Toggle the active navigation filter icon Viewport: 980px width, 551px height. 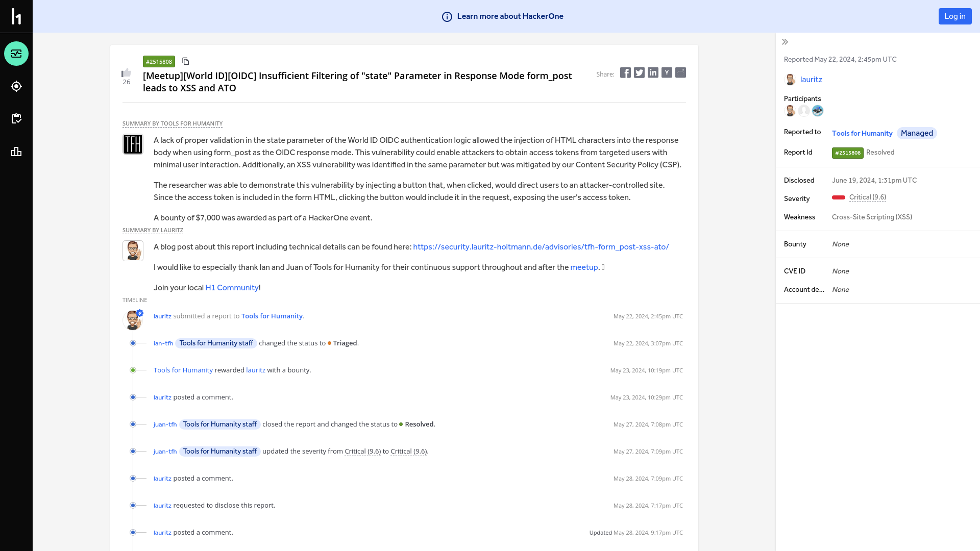[x=16, y=54]
